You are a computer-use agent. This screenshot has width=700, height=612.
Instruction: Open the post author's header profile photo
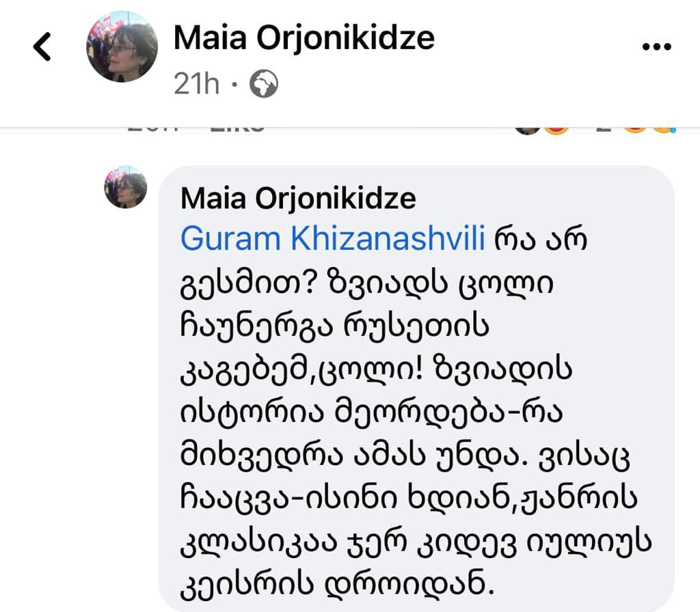tap(122, 46)
